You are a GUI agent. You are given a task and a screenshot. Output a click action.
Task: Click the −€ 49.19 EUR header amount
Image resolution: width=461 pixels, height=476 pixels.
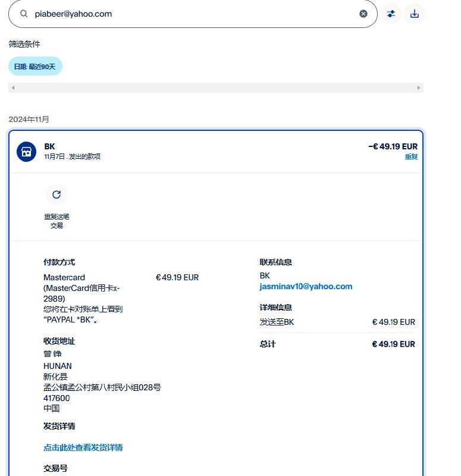pyautogui.click(x=393, y=146)
